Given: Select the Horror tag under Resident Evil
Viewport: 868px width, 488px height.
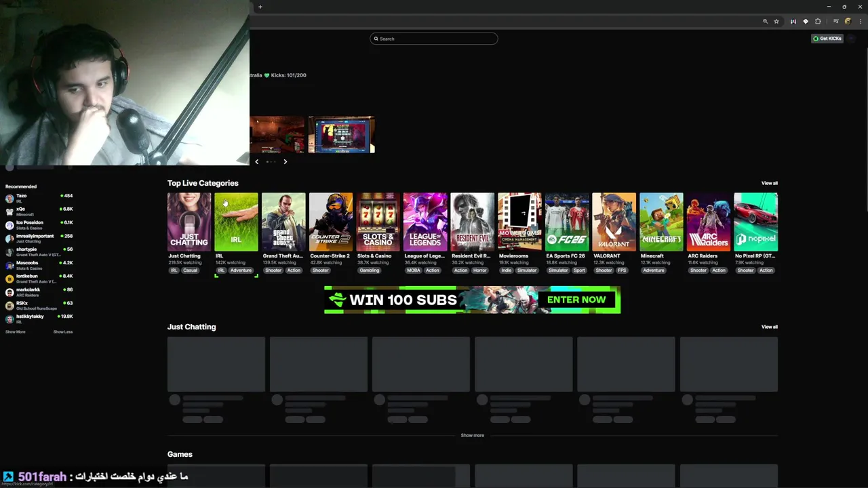Looking at the screenshot, I should [x=480, y=270].
